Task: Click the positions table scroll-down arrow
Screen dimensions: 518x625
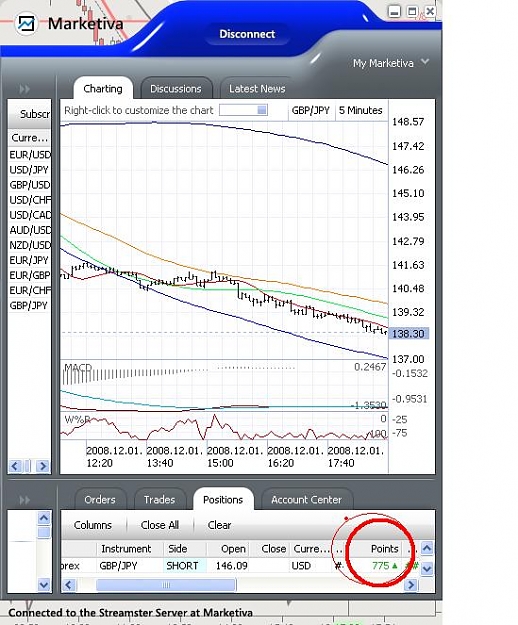Action: (427, 568)
